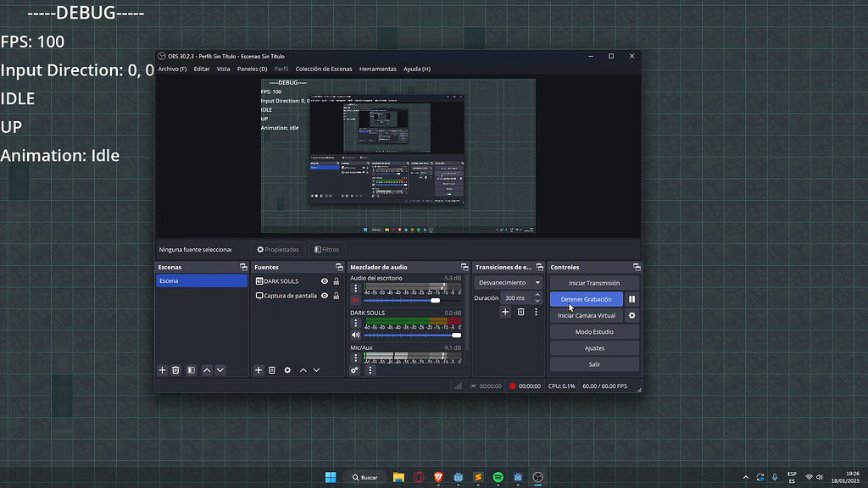Open advanced audio properties gear in Mezclador de audio
Screen dimensions: 868x488
point(354,370)
